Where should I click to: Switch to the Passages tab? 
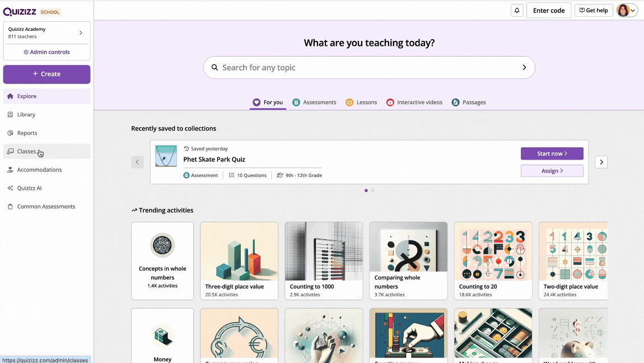[x=469, y=103]
